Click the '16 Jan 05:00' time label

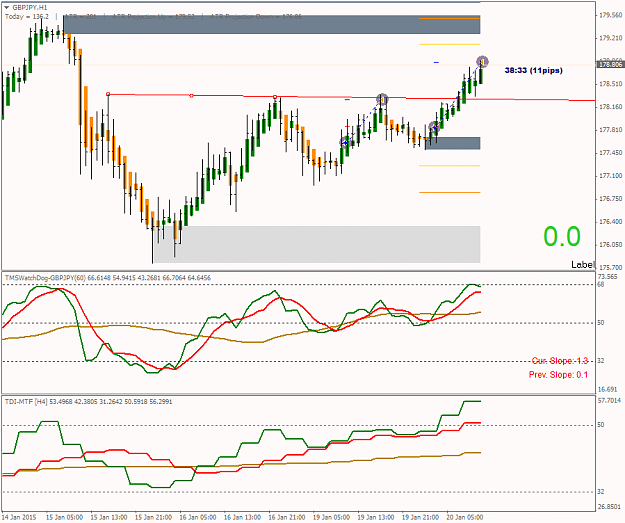tap(198, 517)
